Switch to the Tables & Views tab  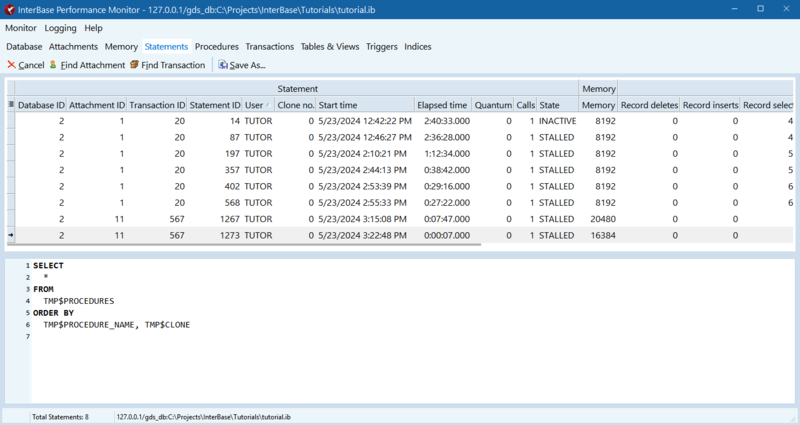[330, 46]
